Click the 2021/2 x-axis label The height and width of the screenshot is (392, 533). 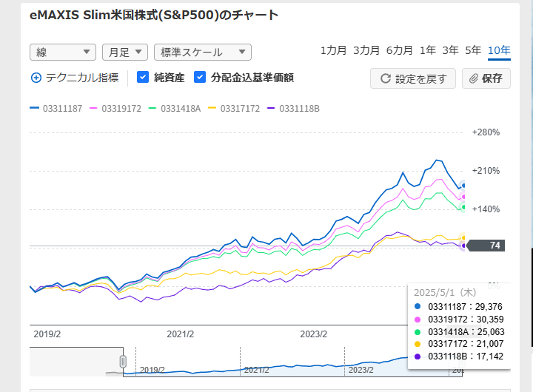(180, 334)
